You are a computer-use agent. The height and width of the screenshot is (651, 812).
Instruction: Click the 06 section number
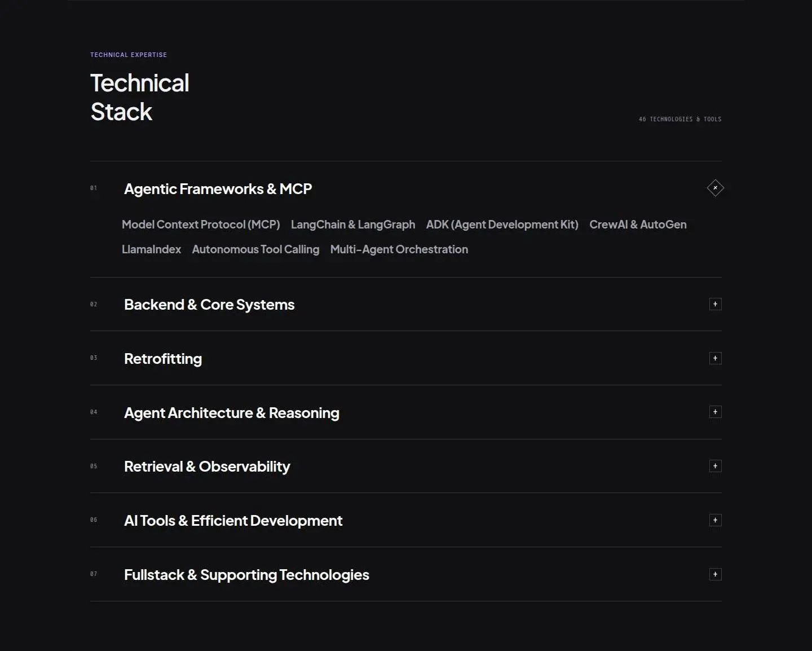pyautogui.click(x=94, y=520)
